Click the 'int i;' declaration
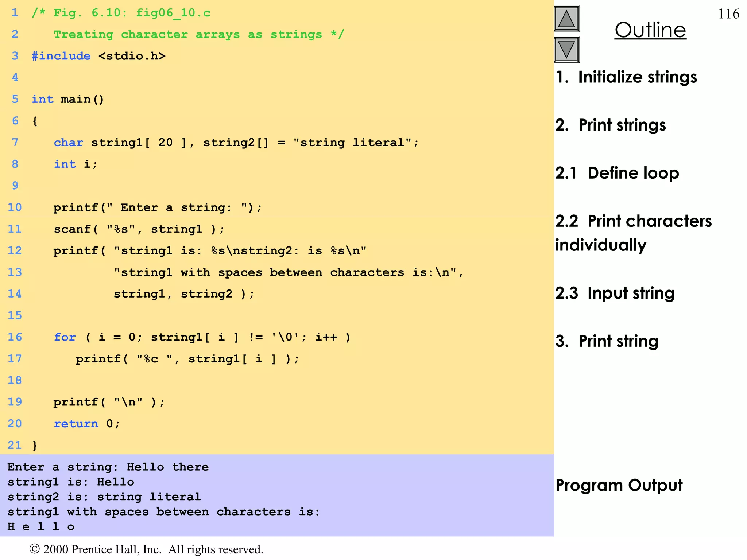Viewport: 747px width, 560px height. click(76, 164)
